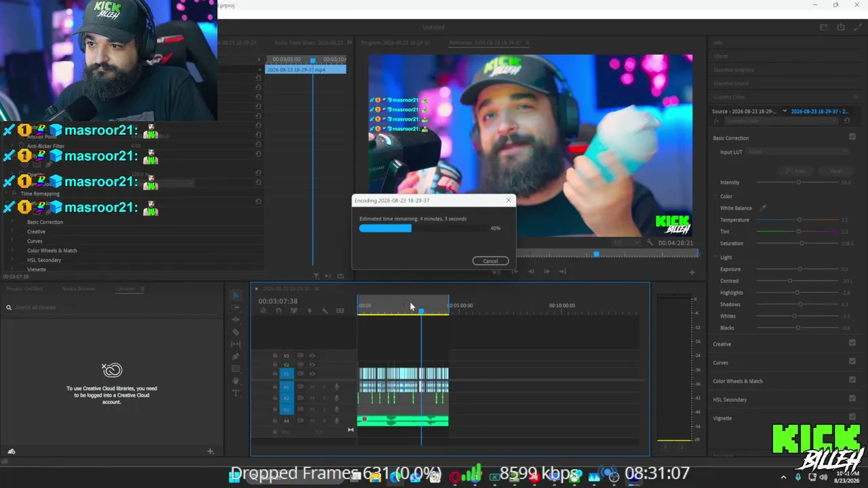This screenshot has height=488, width=868.
Task: Add a library with the plus icon
Action: click(x=210, y=451)
